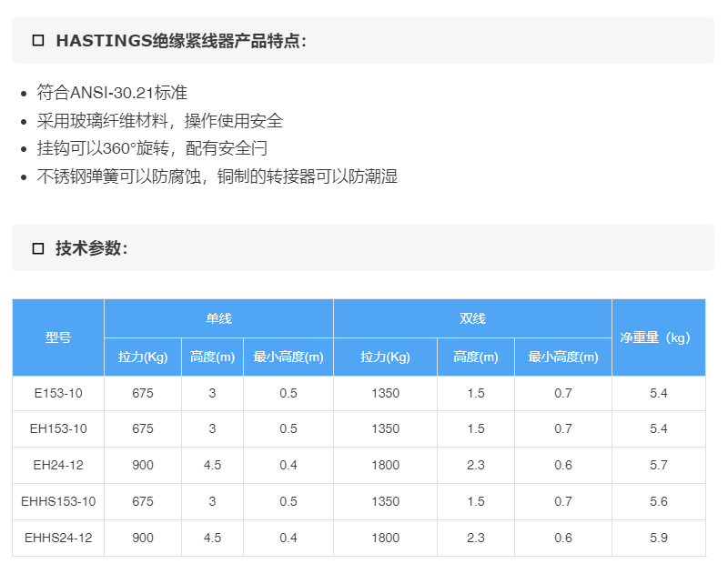The width and height of the screenshot is (728, 574).
Task: Click the 单线 group header
Action: tap(218, 318)
